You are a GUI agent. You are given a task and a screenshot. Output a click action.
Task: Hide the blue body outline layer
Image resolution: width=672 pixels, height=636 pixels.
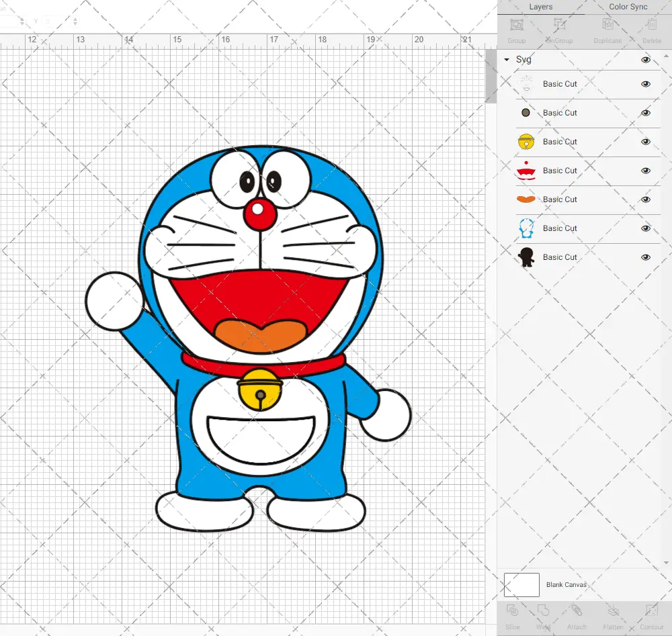(x=645, y=228)
